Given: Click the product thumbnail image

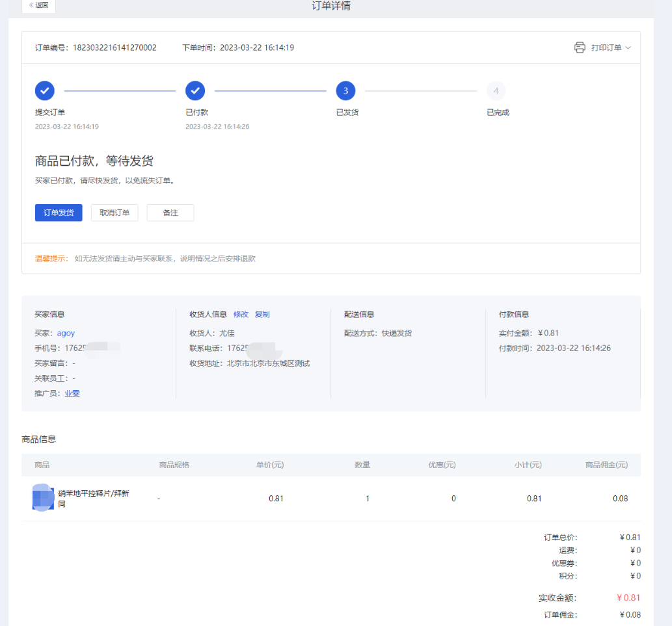Looking at the screenshot, I should click(x=43, y=497).
